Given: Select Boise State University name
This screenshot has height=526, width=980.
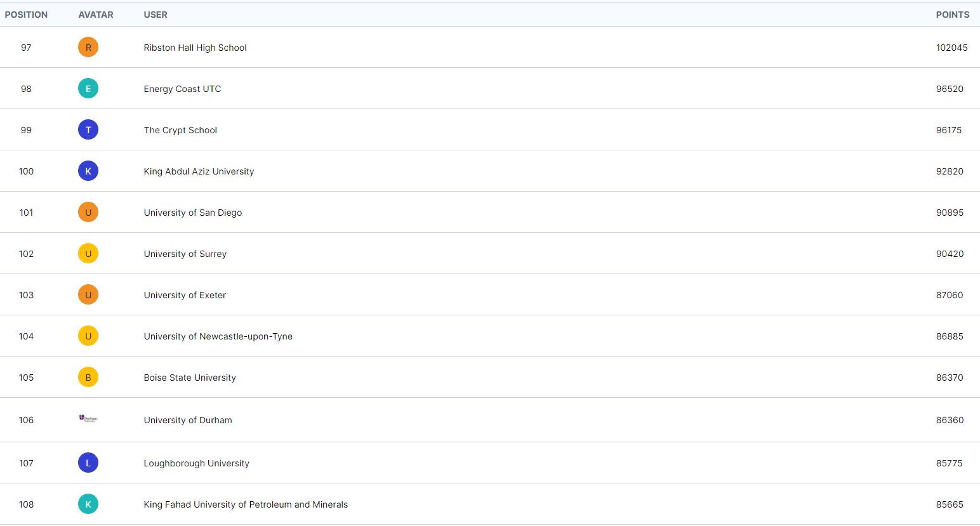Looking at the screenshot, I should 190,378.
